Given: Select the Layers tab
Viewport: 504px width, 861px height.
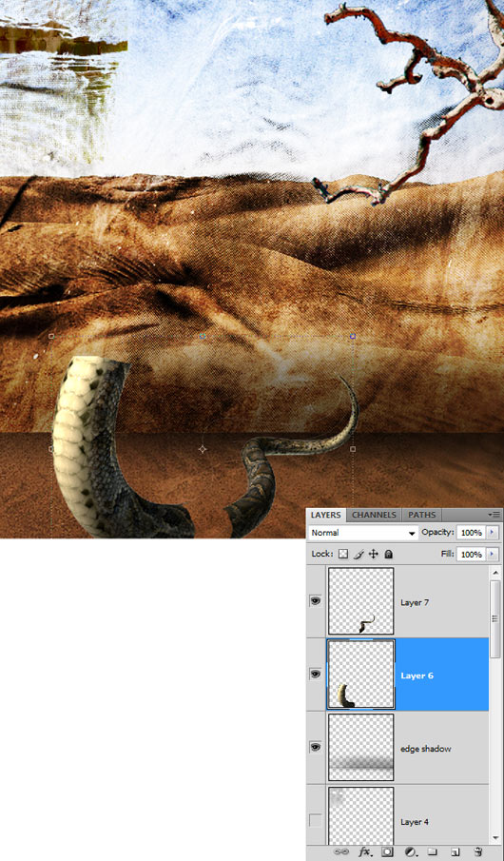Looking at the screenshot, I should (x=326, y=515).
